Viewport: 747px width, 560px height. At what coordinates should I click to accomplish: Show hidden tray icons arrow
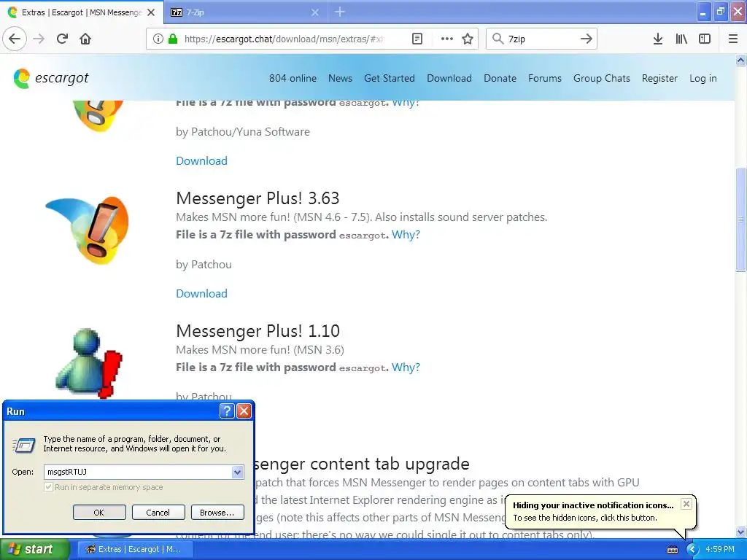(692, 550)
